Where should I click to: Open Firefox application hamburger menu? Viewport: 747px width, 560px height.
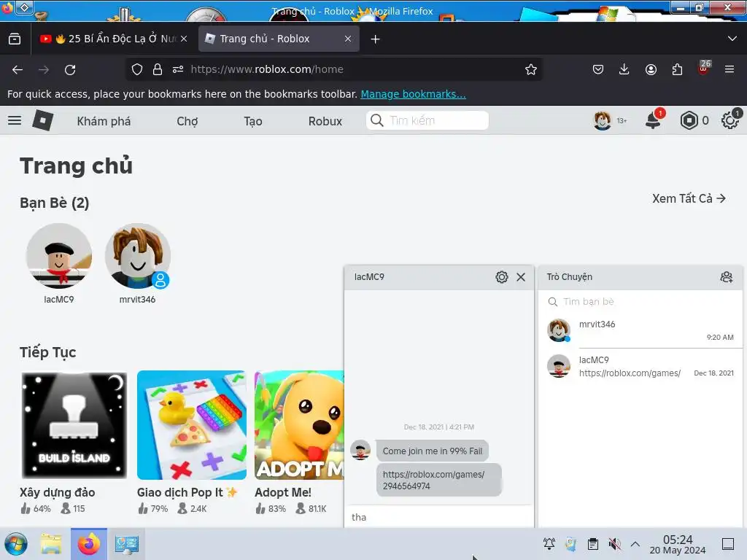click(729, 69)
